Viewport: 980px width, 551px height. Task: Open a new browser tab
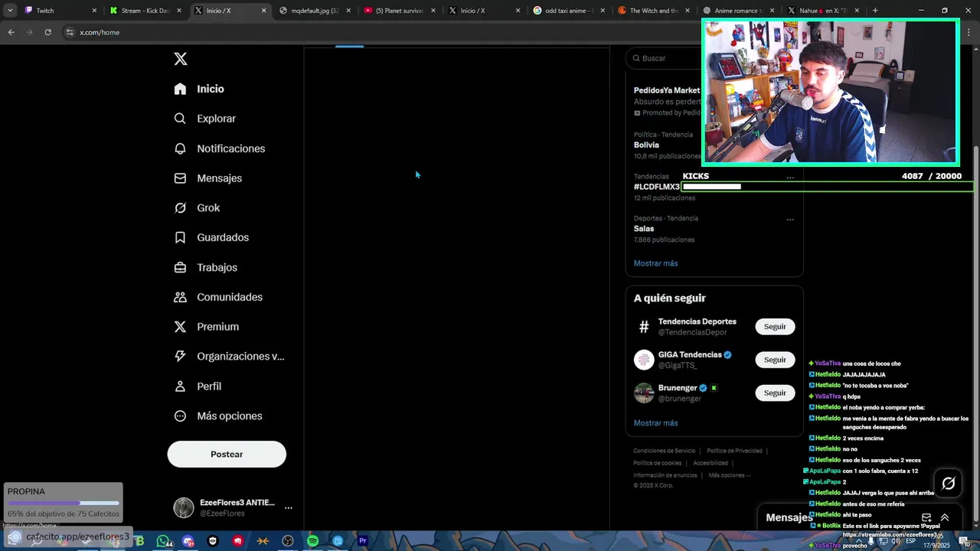coord(875,11)
